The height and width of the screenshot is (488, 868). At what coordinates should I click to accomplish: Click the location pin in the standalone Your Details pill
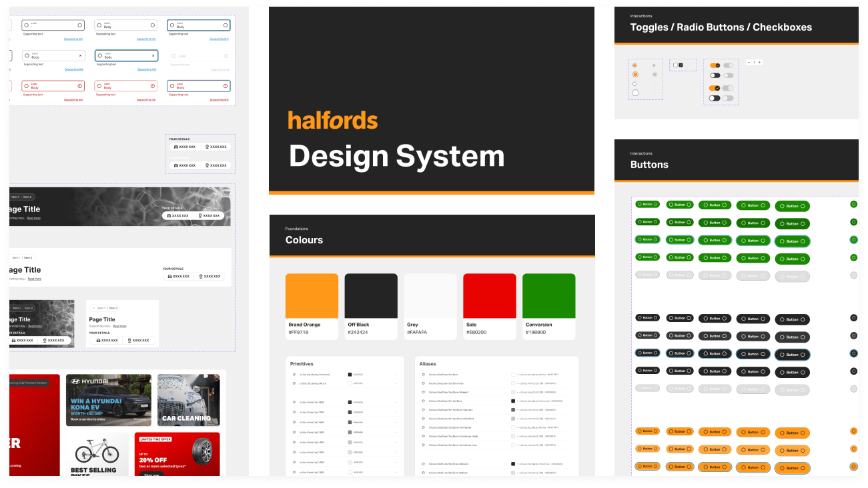click(x=207, y=147)
